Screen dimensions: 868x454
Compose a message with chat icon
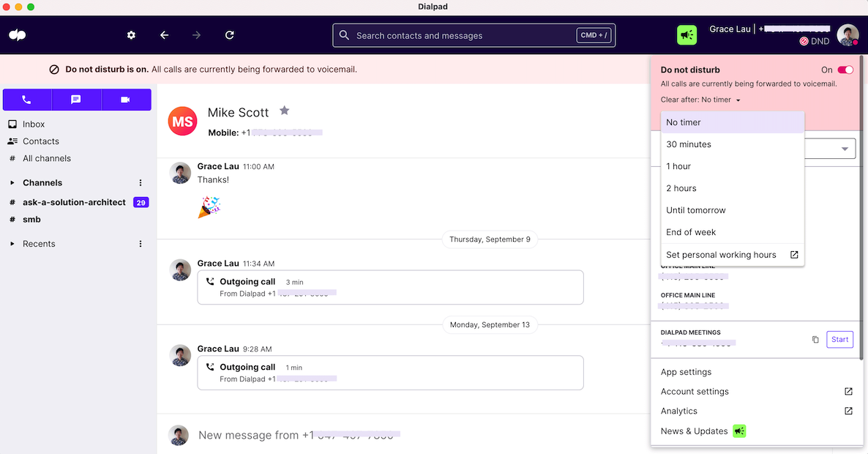[x=76, y=100]
